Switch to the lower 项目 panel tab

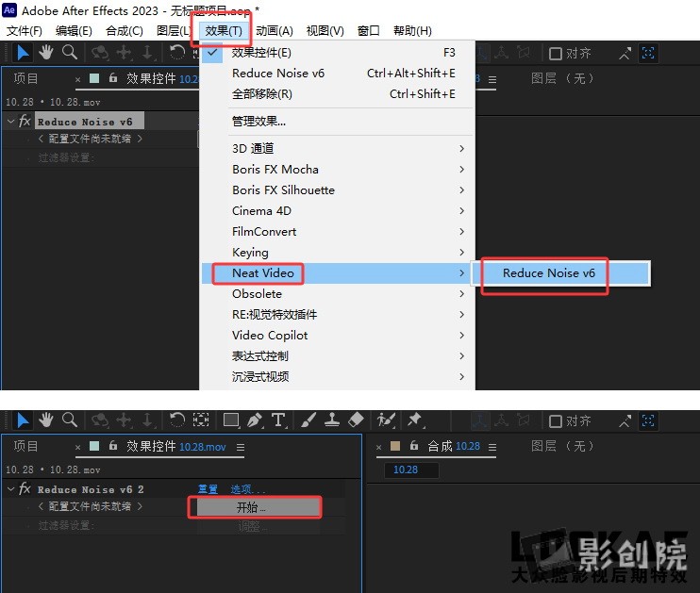26,446
